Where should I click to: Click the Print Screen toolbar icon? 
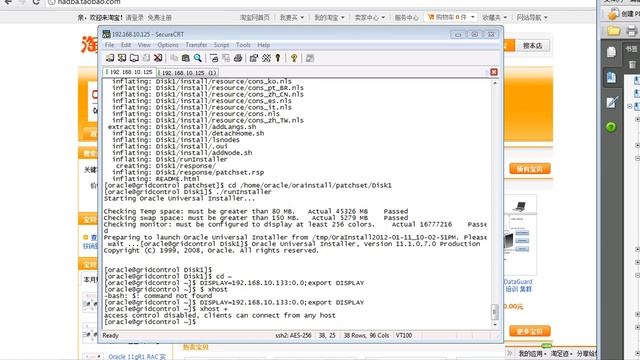click(214, 58)
